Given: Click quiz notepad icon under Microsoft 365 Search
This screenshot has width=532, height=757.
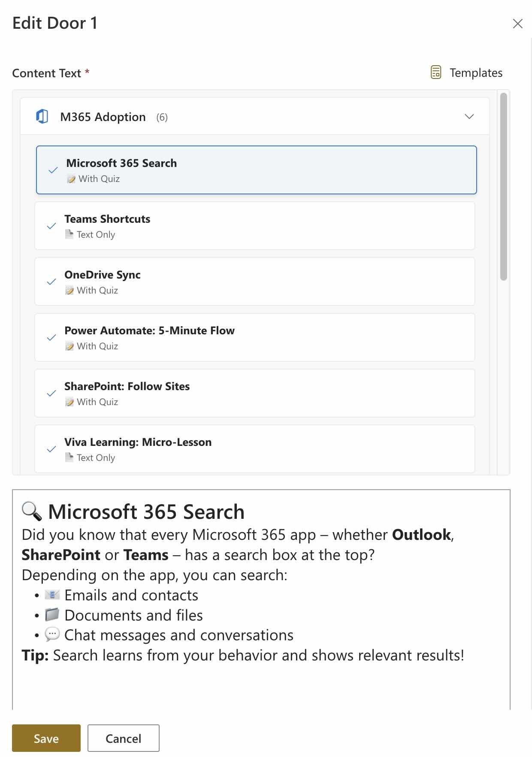Looking at the screenshot, I should (71, 179).
